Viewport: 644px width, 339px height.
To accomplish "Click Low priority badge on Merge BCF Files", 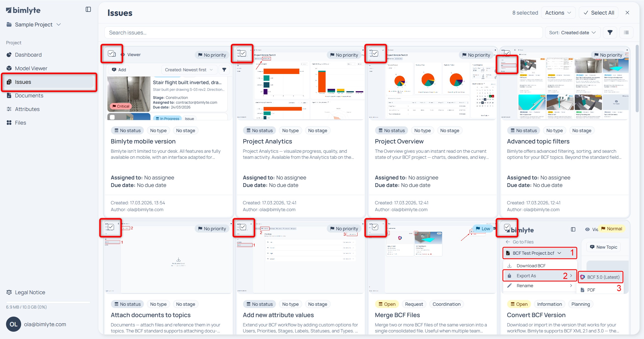I will 482,229.
